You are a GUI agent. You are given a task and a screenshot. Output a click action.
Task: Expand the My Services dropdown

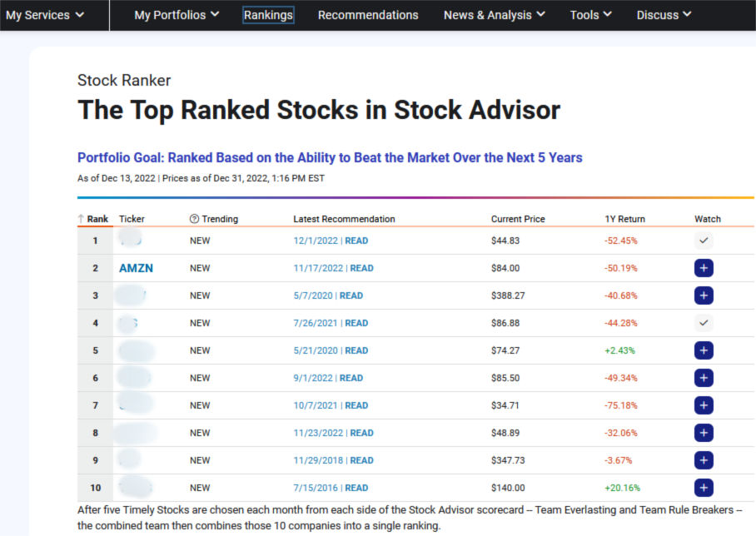tap(45, 15)
